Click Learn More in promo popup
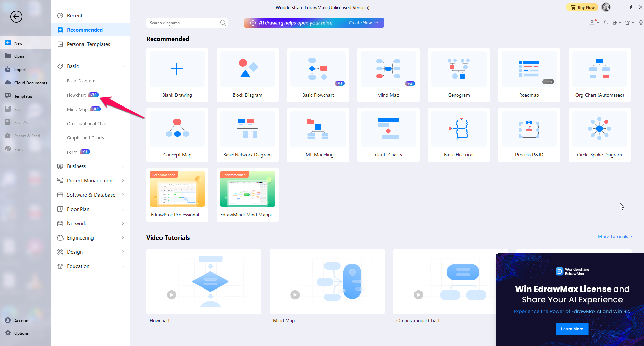 click(x=572, y=329)
